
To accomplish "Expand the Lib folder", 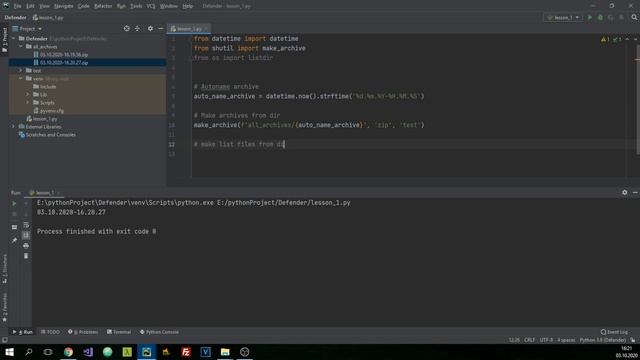I will pos(28,94).
